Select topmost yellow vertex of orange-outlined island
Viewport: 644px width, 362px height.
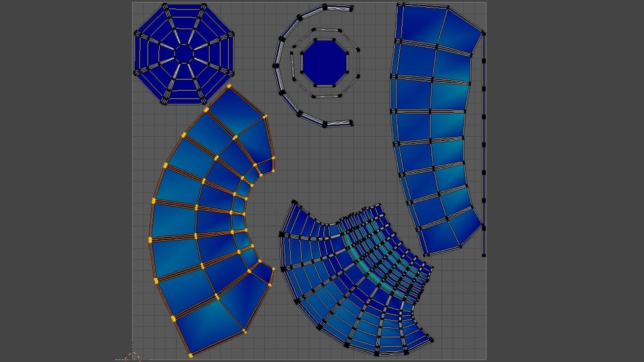tap(229, 86)
